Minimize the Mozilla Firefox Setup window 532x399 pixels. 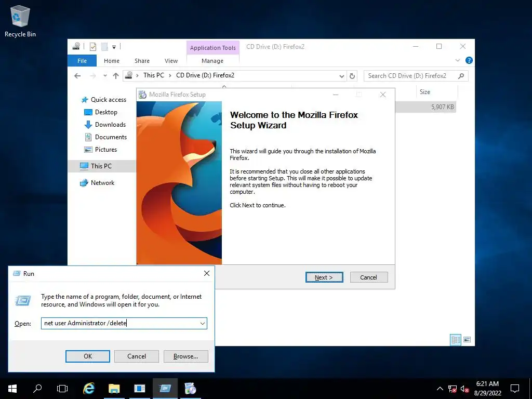[x=336, y=95]
